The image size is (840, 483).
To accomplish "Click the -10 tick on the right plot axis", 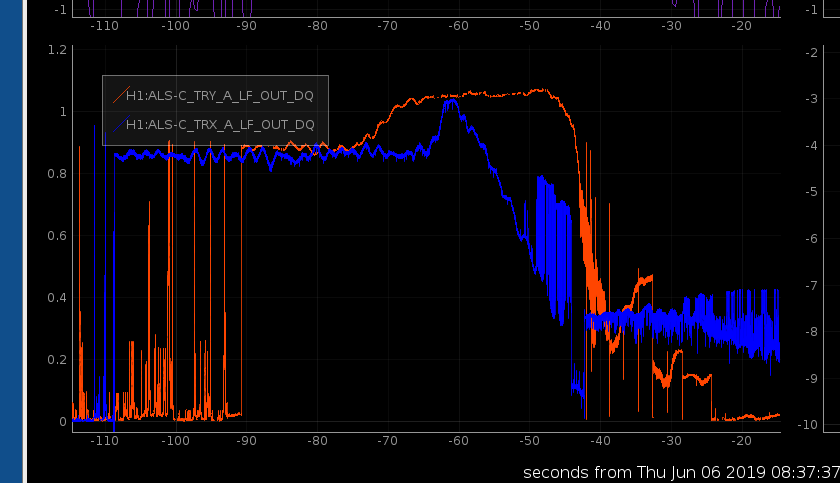I will pyautogui.click(x=808, y=425).
